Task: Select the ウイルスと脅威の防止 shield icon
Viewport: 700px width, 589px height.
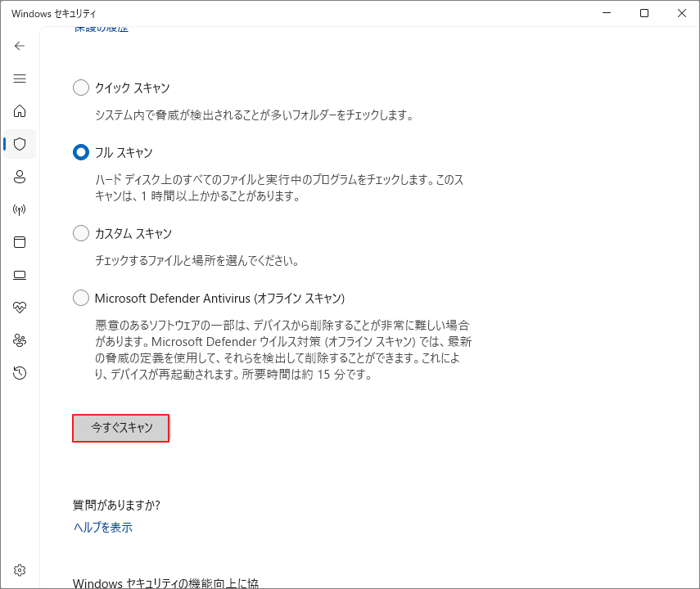Action: [x=20, y=144]
